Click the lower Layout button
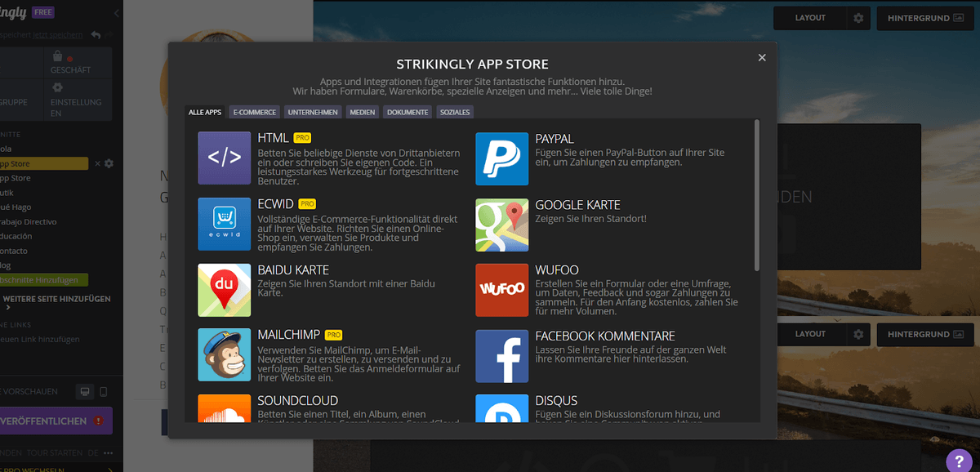 (810, 334)
